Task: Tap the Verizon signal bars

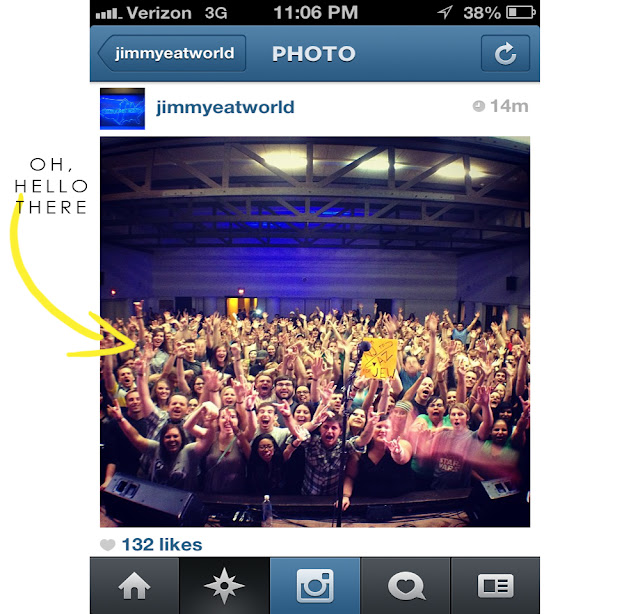Action: [109, 14]
